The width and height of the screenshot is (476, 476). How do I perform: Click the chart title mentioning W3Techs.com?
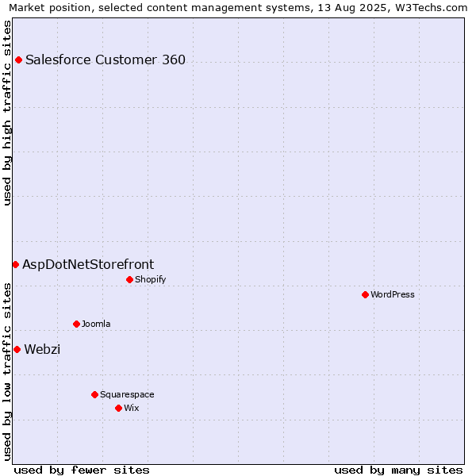point(238,8)
